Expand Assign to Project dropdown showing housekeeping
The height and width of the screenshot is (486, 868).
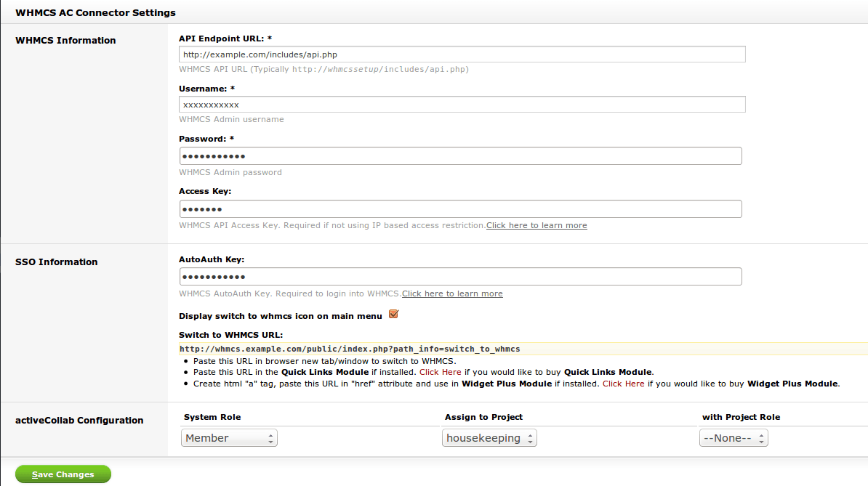489,438
